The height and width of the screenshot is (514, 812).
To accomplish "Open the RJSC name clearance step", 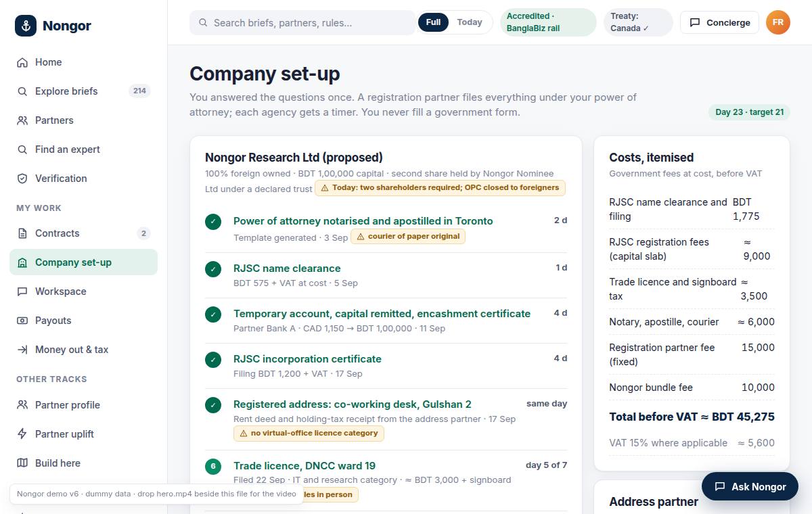I will pos(287,268).
